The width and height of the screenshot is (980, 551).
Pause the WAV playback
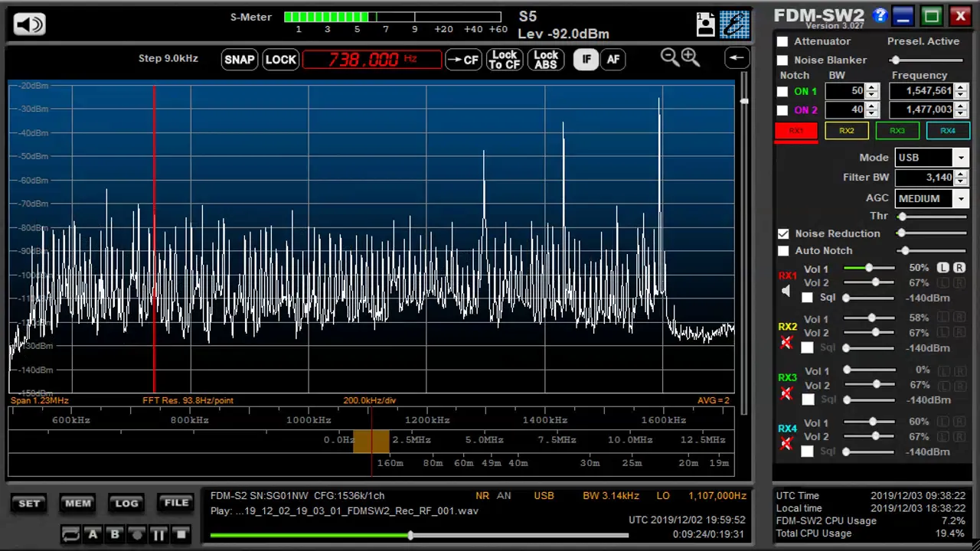pos(159,535)
